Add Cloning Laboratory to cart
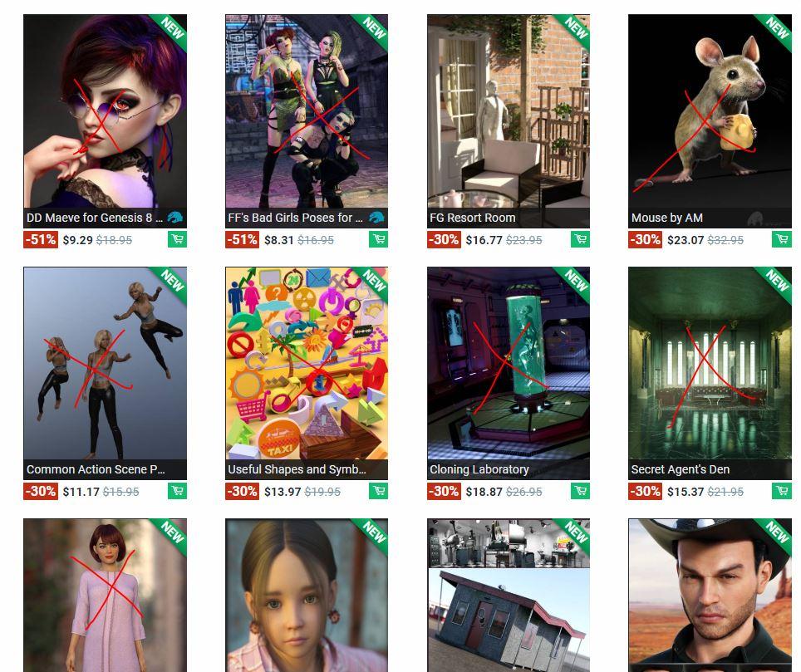The image size is (801, 672). coord(580,491)
